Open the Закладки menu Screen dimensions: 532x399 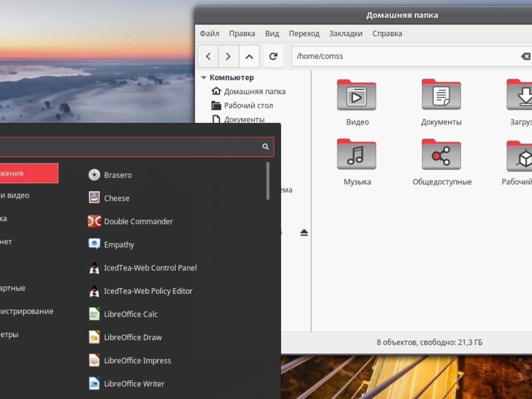tap(345, 33)
